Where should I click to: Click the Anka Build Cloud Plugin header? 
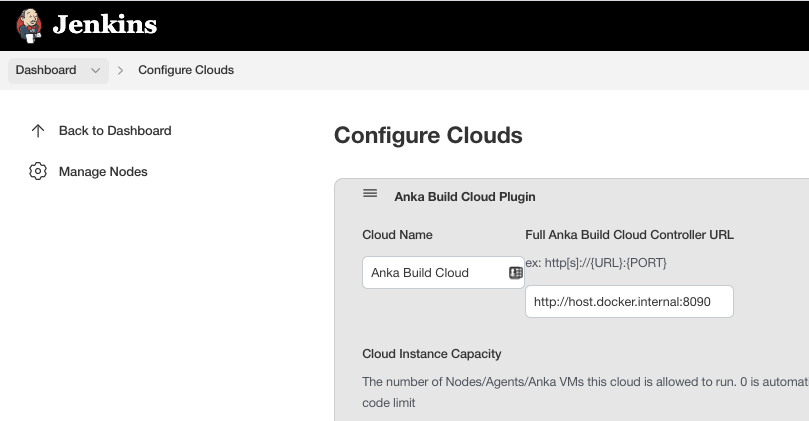[x=465, y=197]
